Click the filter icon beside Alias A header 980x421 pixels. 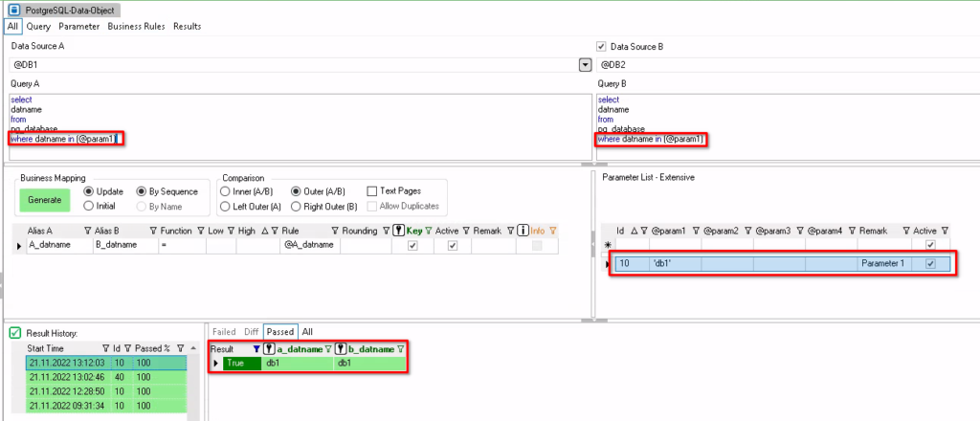(x=87, y=230)
